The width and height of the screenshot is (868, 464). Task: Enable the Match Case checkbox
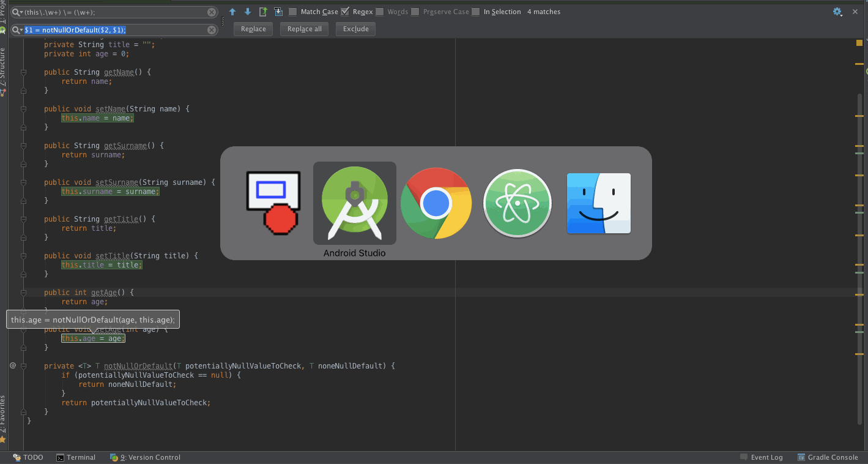293,12
